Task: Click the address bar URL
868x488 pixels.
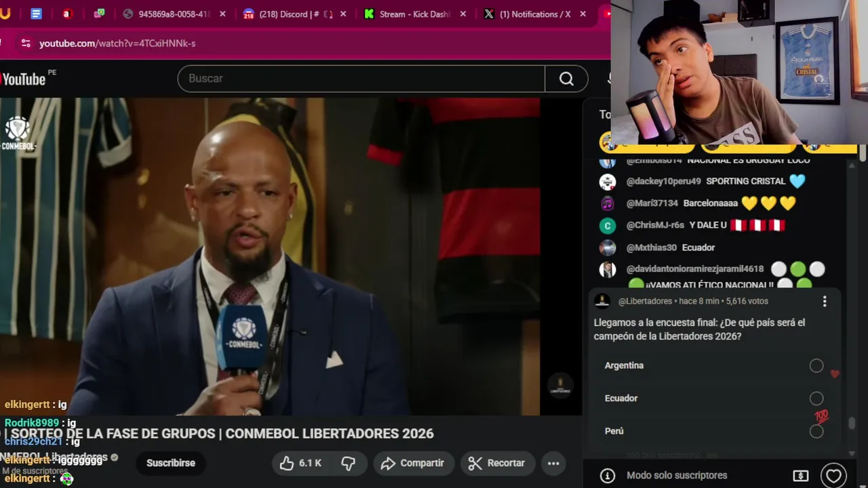Action: pyautogui.click(x=117, y=43)
